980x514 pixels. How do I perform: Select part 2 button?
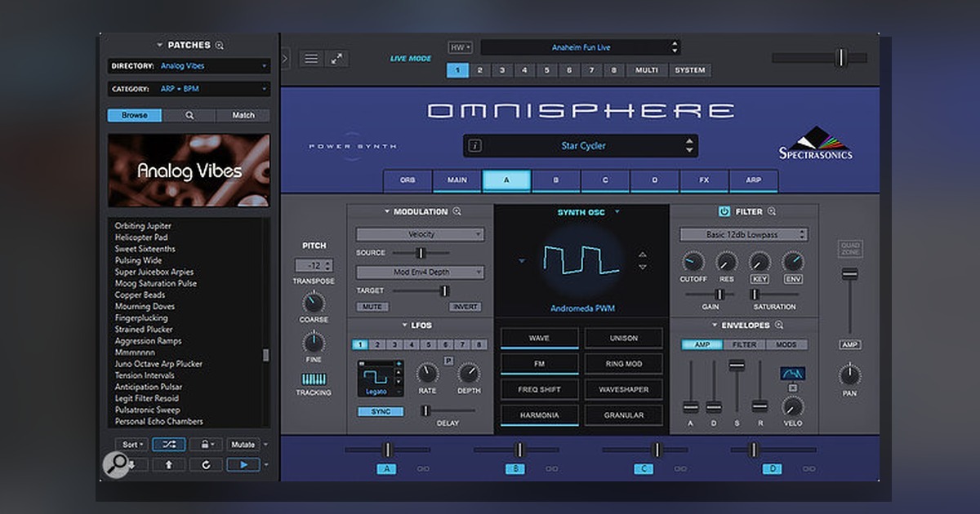480,70
